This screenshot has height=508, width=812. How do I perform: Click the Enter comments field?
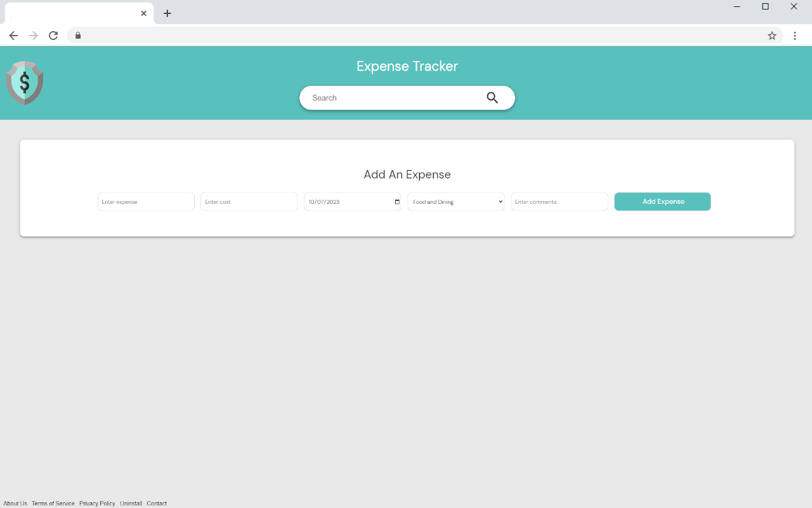point(560,202)
